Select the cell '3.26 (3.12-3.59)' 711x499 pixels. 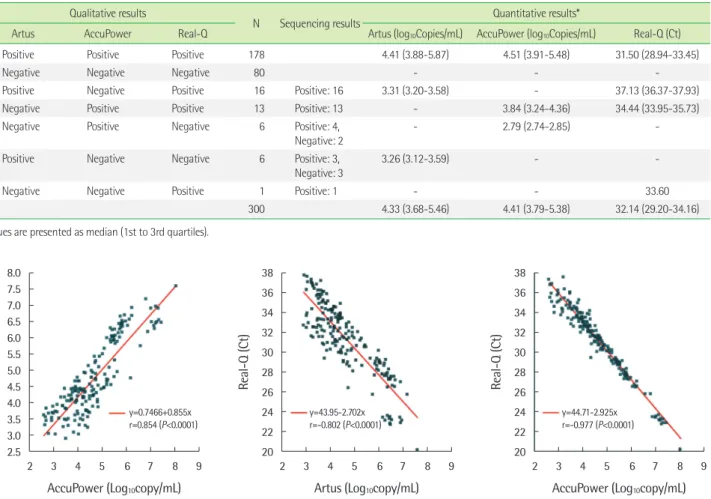click(415, 159)
